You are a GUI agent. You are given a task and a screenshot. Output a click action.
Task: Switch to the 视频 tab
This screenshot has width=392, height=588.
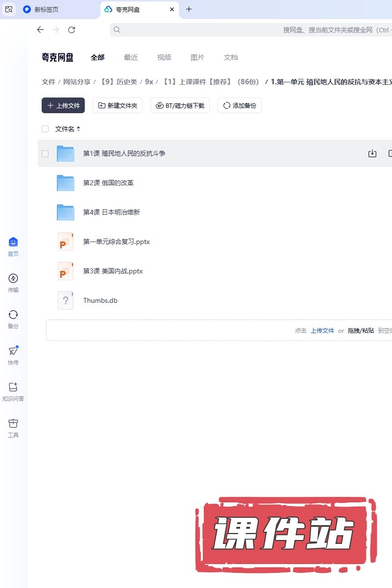[x=164, y=57]
